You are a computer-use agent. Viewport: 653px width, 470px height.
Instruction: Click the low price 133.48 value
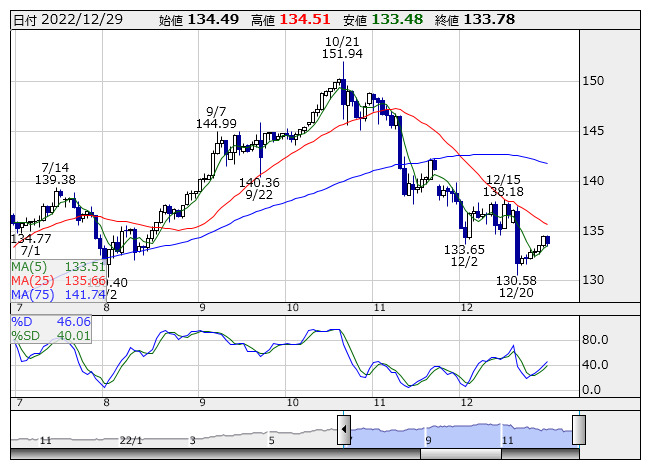click(x=397, y=20)
